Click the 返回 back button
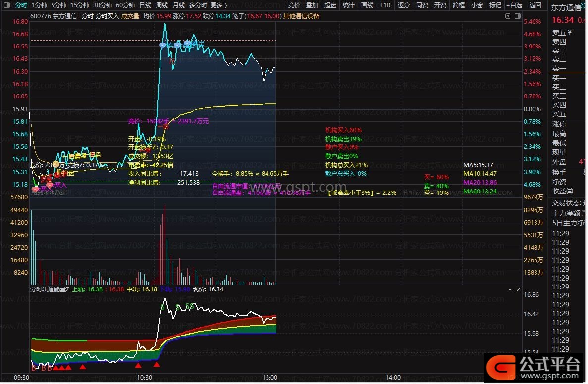This screenshot has height=384, width=588. point(535,5)
